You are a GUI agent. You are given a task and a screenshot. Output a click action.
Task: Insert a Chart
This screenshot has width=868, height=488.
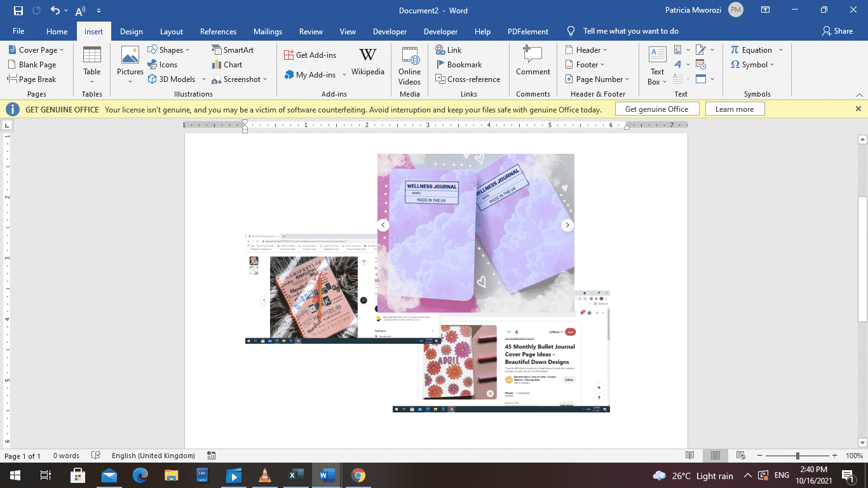coord(227,64)
